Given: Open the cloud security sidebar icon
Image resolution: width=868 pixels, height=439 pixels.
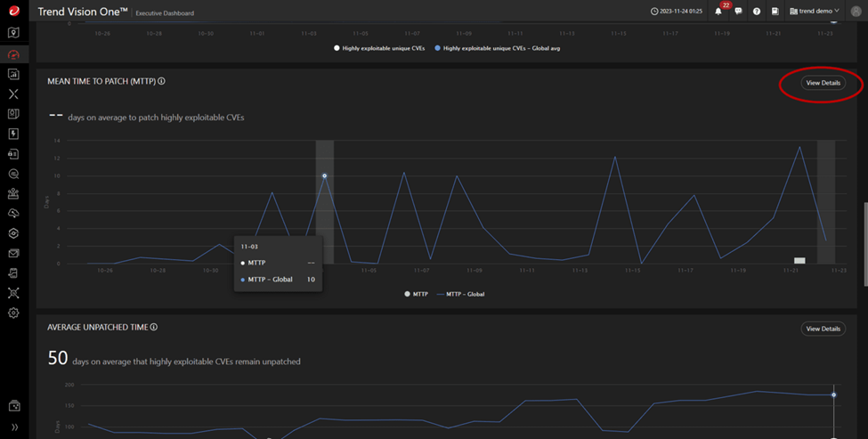Looking at the screenshot, I should pos(13,214).
